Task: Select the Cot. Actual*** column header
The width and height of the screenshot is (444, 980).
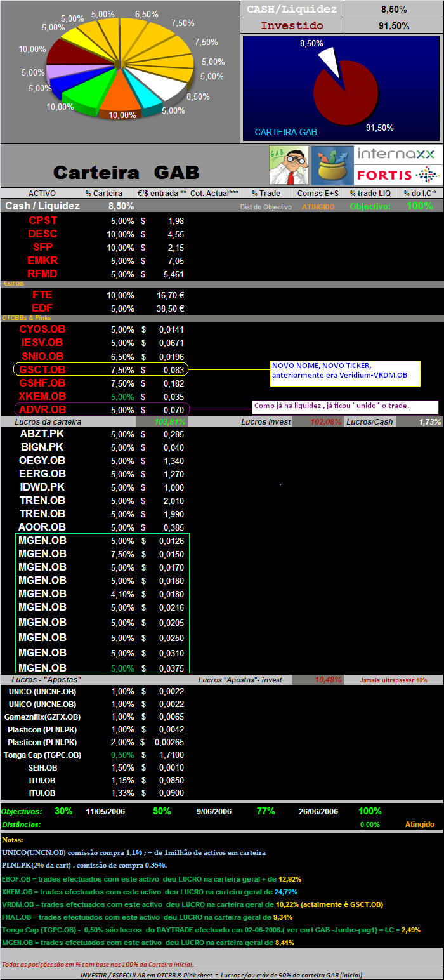Action: click(214, 193)
